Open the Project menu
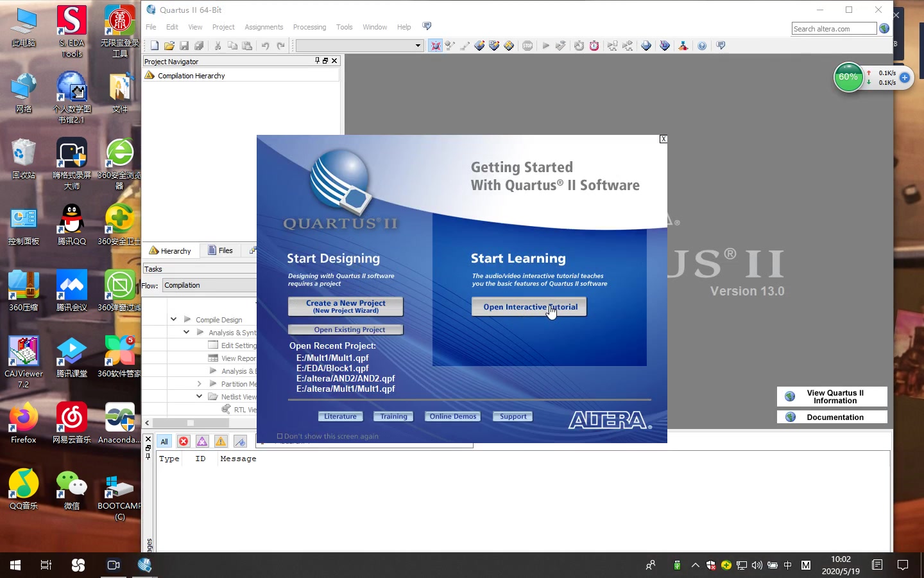Screen dimensions: 924x578 click(223, 27)
